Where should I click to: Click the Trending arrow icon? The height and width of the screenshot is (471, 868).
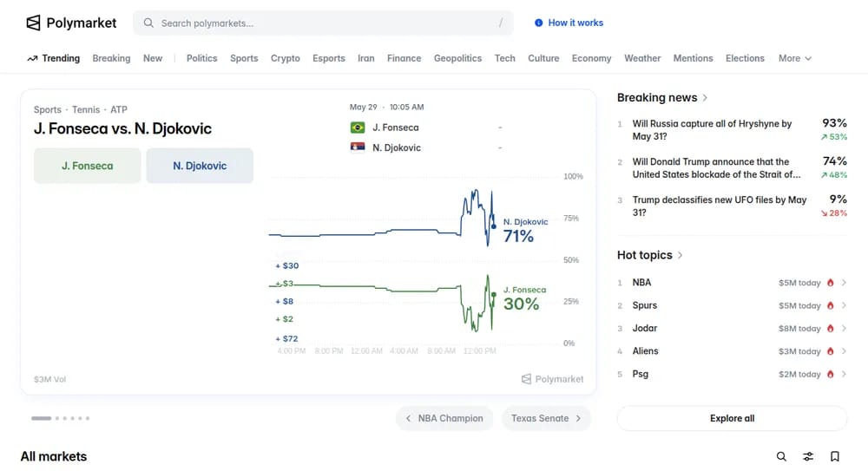click(32, 58)
